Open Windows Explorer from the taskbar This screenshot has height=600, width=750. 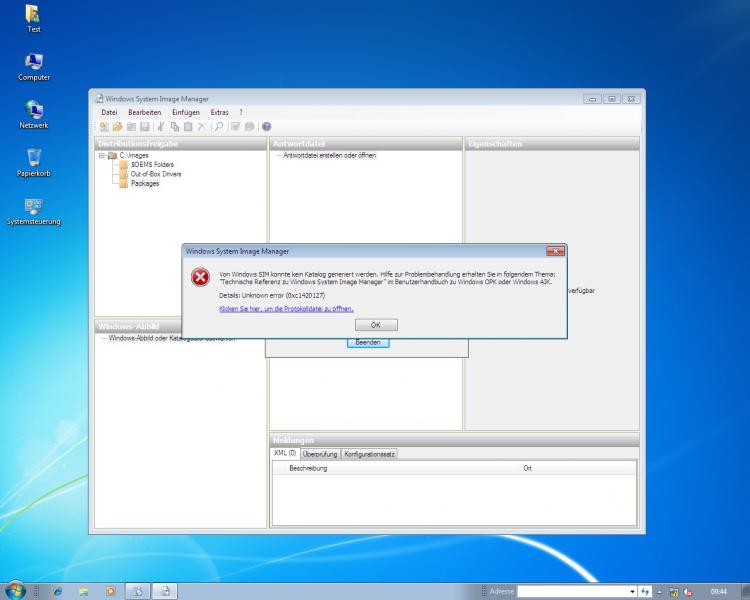coord(84,591)
